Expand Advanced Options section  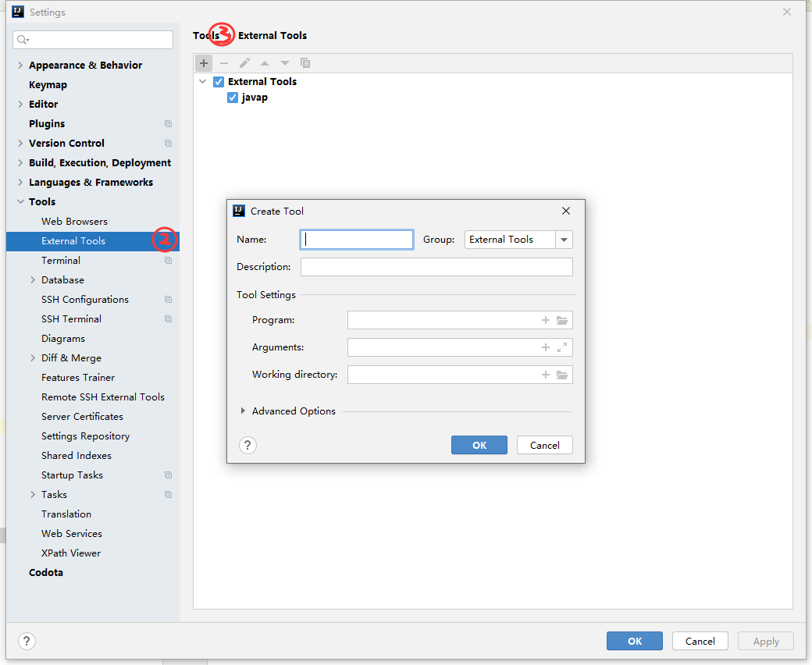(244, 411)
